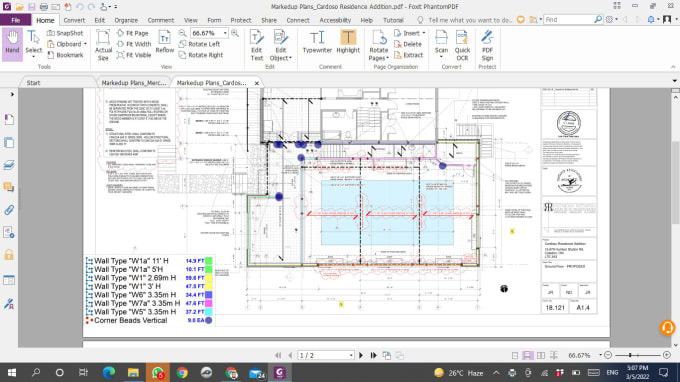The height and width of the screenshot is (382, 680).
Task: Open the Quick OCR tool
Action: (x=462, y=46)
